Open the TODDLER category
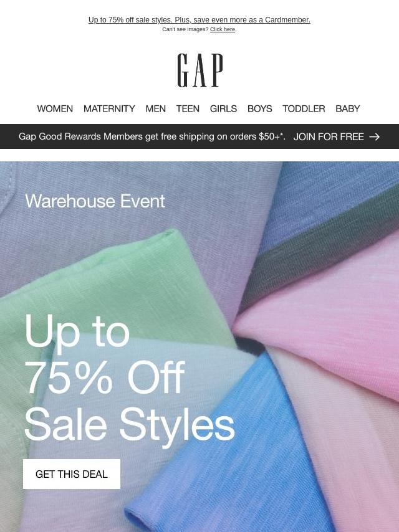 [x=304, y=108]
